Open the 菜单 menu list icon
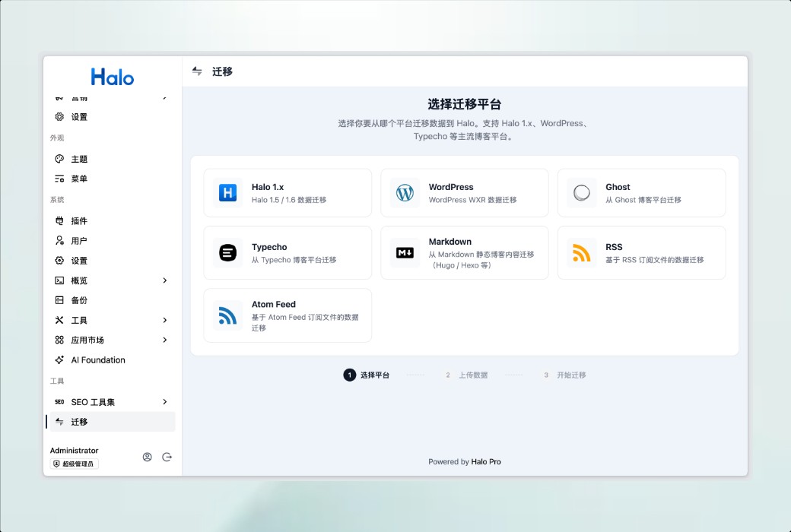 pos(59,179)
